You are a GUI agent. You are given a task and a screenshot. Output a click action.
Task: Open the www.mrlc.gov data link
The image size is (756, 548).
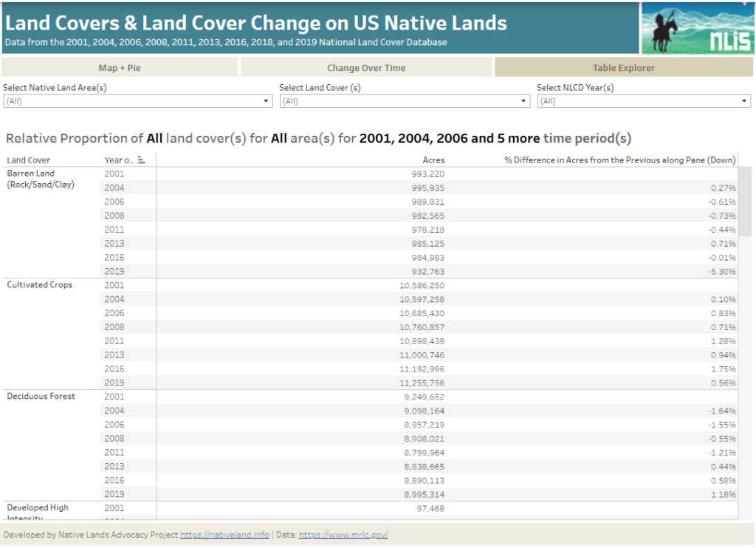(x=343, y=535)
